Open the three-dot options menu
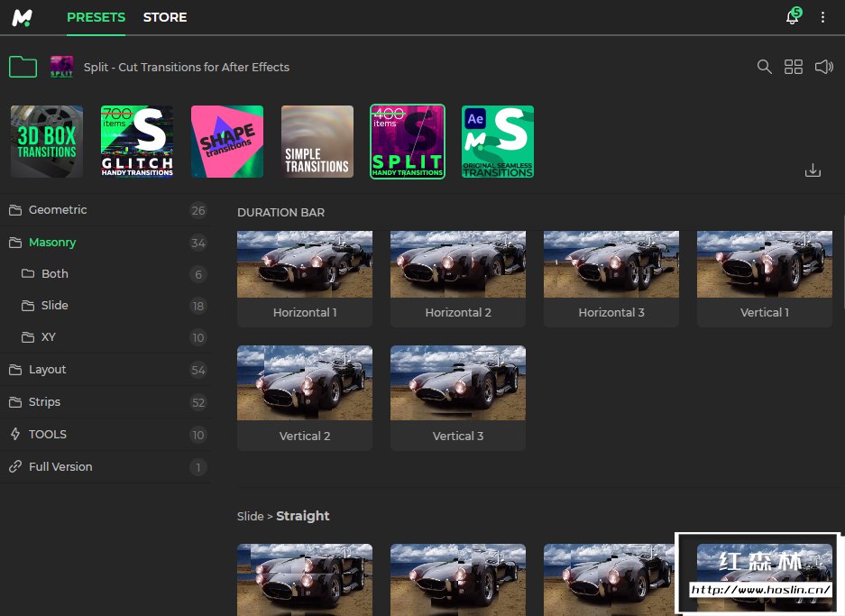845x616 pixels. coord(822,17)
